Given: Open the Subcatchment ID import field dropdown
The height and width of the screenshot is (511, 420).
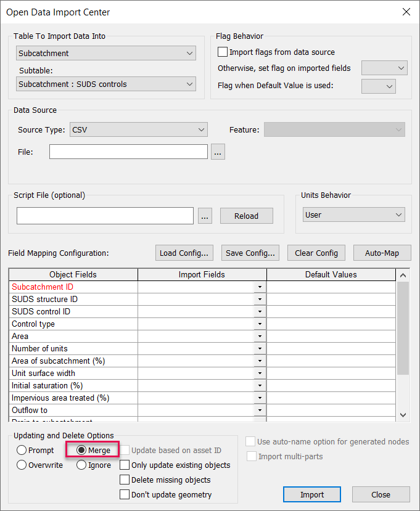Looking at the screenshot, I should coord(260,287).
